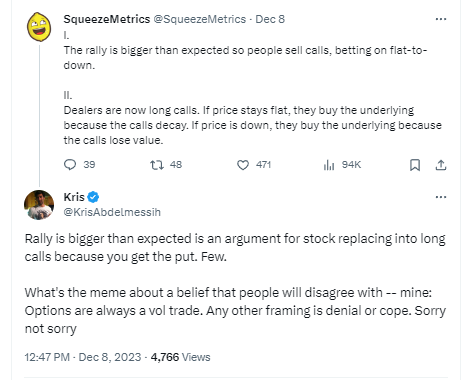The height and width of the screenshot is (380, 462).
Task: Open more options on SqueezeMetrics tweet
Action: [441, 19]
